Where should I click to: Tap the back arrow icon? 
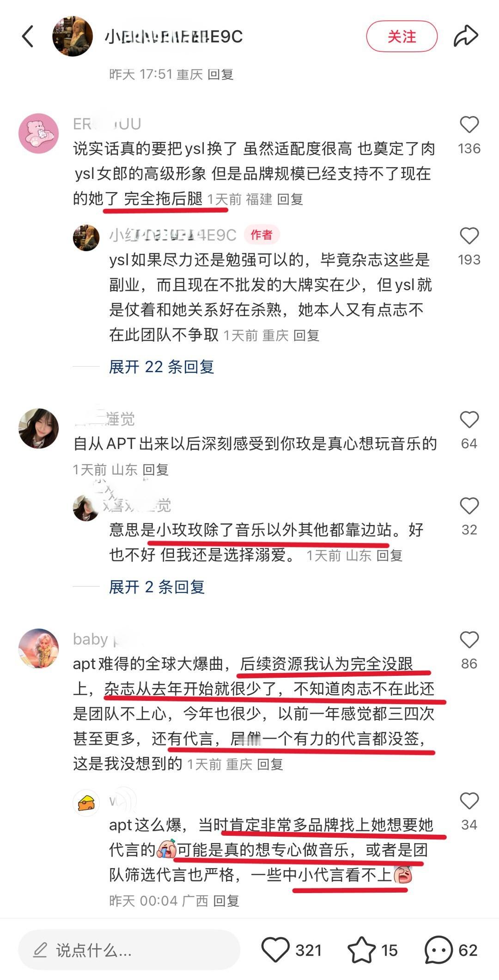pos(28,37)
